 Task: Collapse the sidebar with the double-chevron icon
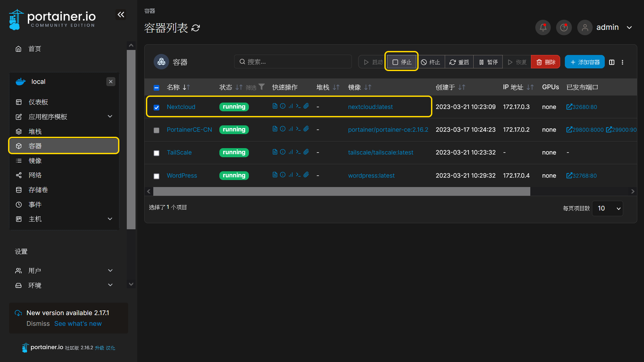tap(121, 14)
